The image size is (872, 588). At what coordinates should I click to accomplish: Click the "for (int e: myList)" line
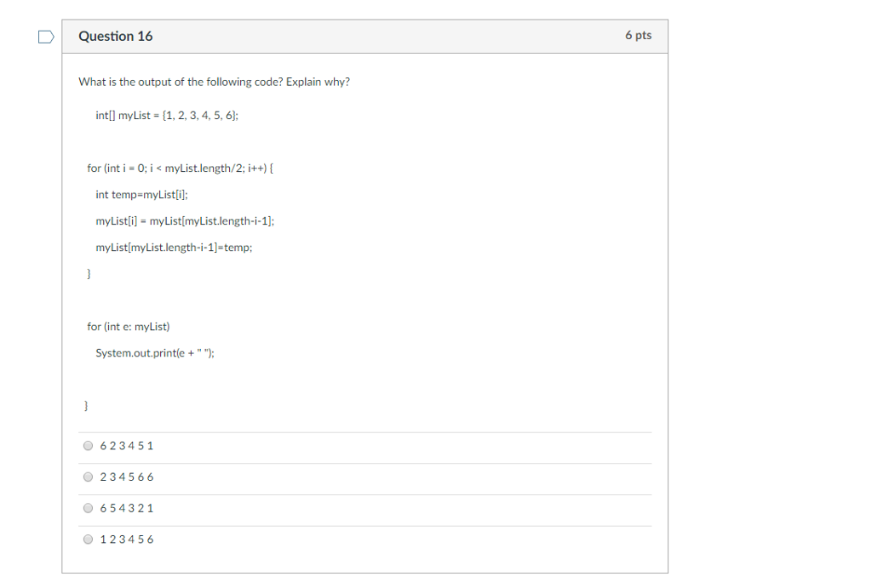129,327
